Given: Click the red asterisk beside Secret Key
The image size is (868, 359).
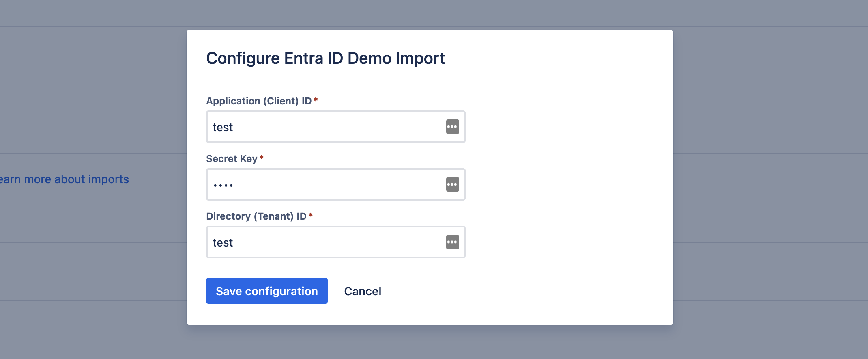Looking at the screenshot, I should click(x=262, y=157).
